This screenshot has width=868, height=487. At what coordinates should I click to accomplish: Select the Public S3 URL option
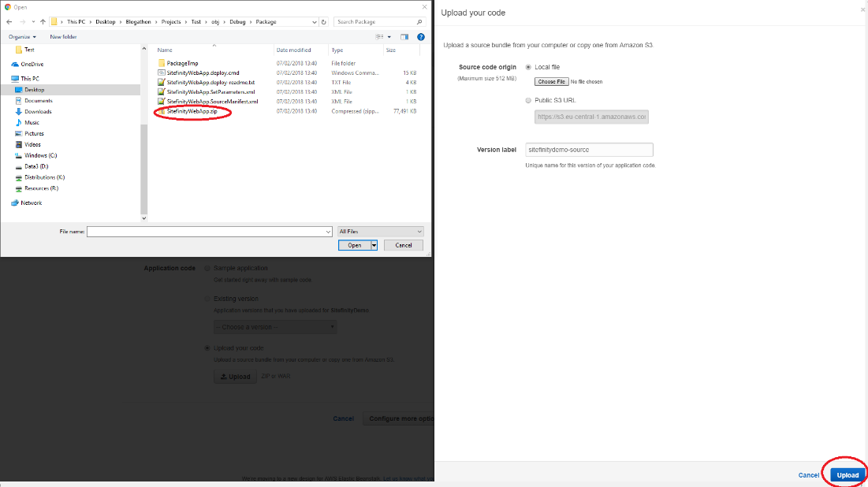[528, 100]
